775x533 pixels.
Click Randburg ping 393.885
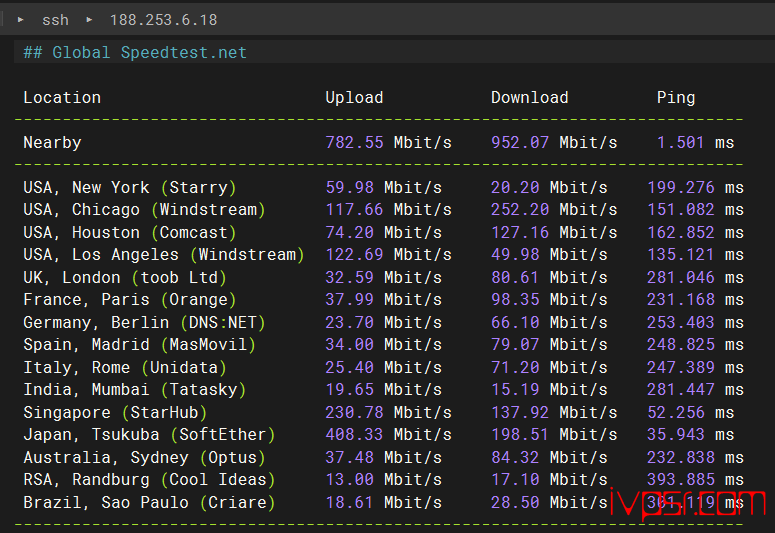point(681,480)
